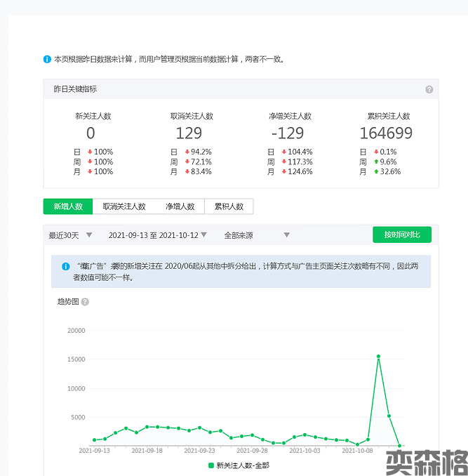The width and height of the screenshot is (468, 476).
Task: Select the green 新增人数 tab
Action: (x=68, y=206)
